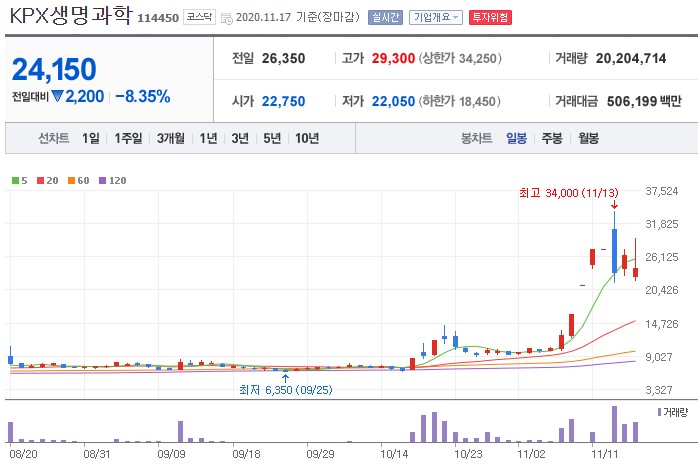Click the 코스닥 market label
This screenshot has height=468, width=698.
(x=199, y=17)
